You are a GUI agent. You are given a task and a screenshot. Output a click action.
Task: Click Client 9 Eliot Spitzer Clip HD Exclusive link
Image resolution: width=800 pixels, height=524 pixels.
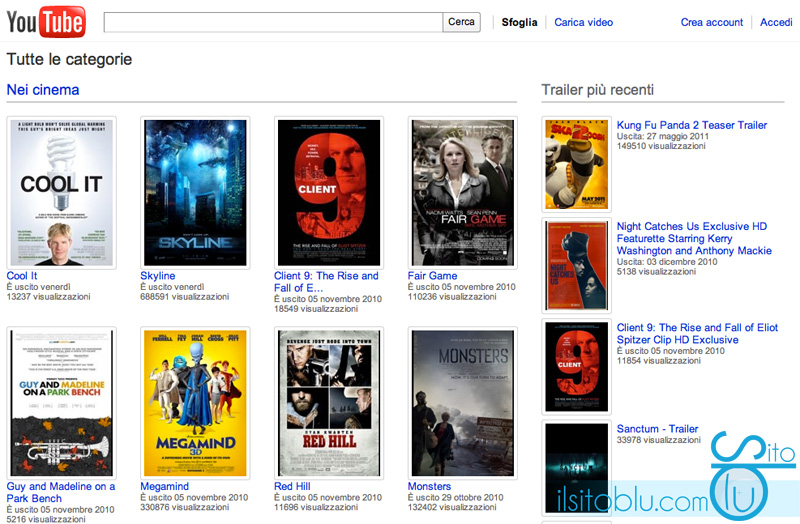(697, 334)
